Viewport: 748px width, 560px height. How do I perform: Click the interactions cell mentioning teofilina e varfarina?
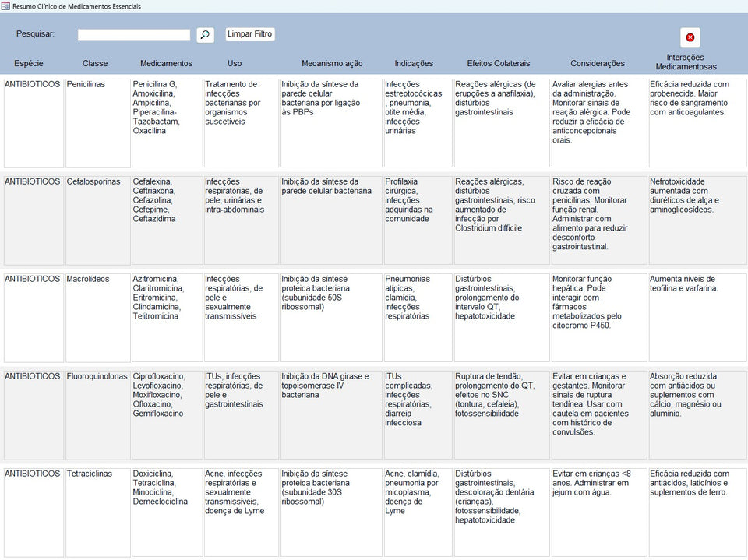[697, 317]
